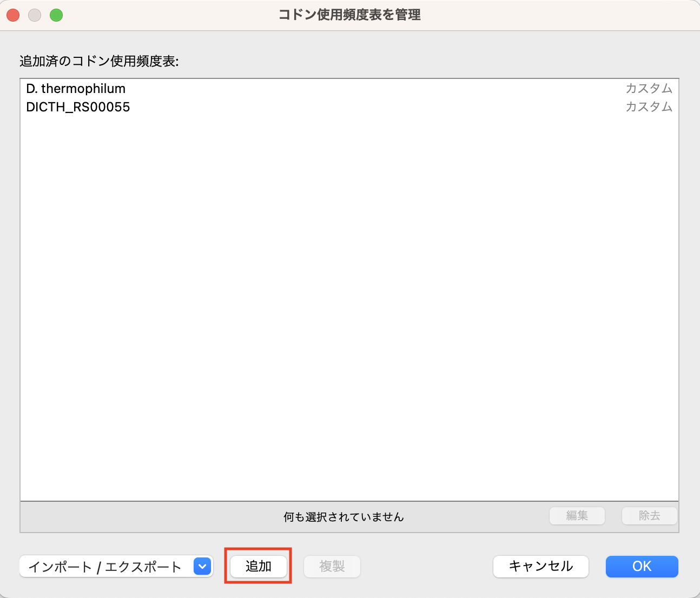Click the 何も選択されていません status bar
Image resolution: width=700 pixels, height=598 pixels.
342,517
